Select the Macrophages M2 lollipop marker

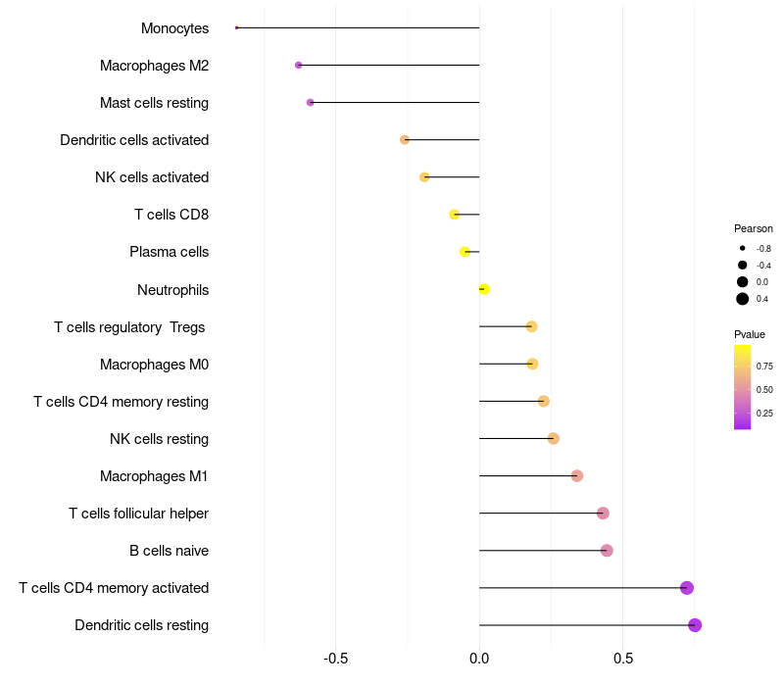299,65
